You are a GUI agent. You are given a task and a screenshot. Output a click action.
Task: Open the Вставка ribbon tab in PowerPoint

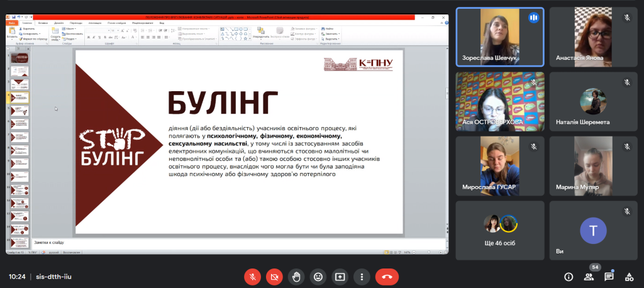pos(43,22)
